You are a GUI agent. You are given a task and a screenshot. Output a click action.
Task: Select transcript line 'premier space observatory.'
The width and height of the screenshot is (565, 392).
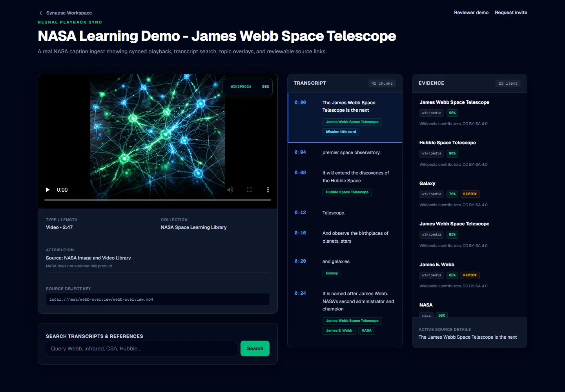(x=352, y=152)
